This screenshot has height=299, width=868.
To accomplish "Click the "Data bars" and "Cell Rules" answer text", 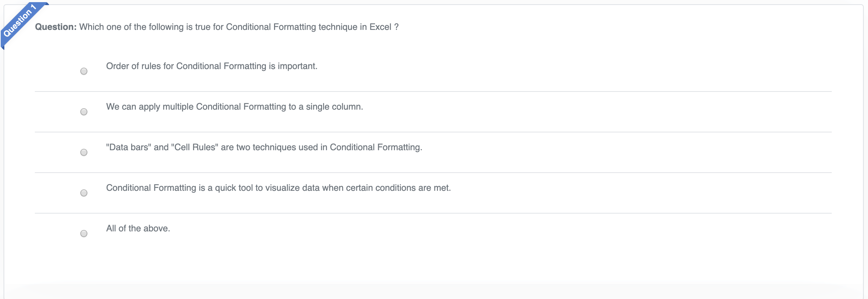I will [264, 147].
